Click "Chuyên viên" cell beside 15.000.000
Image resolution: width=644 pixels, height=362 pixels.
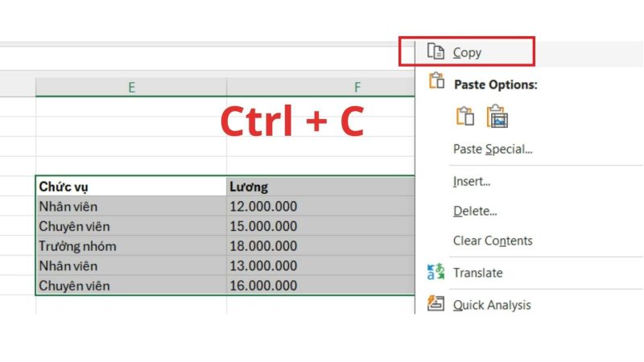click(131, 226)
